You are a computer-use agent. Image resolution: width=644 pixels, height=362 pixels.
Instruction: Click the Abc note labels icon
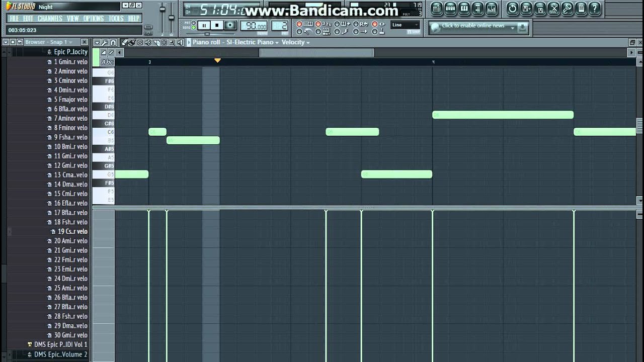(x=107, y=62)
